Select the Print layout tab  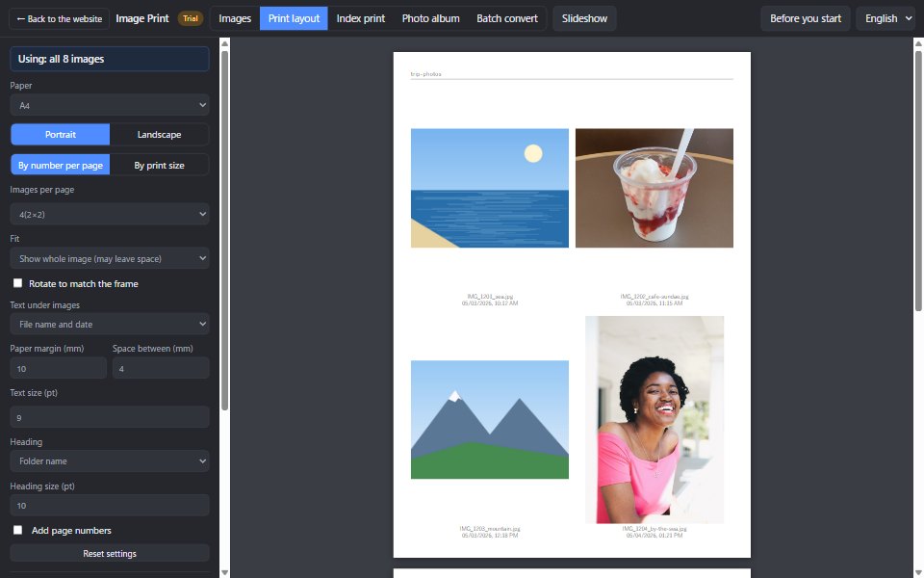point(294,19)
